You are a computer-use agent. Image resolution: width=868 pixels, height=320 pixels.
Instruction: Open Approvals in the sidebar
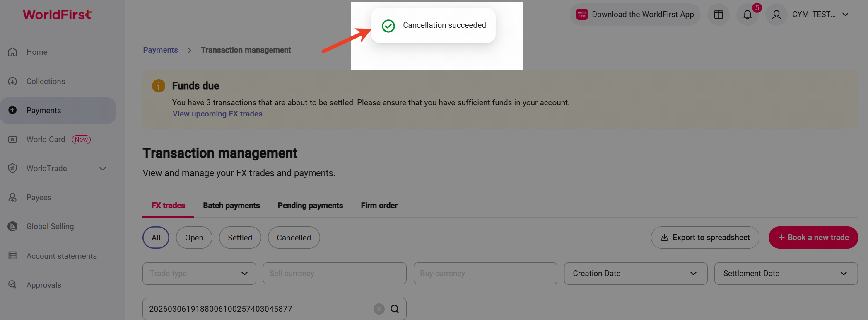click(43, 285)
